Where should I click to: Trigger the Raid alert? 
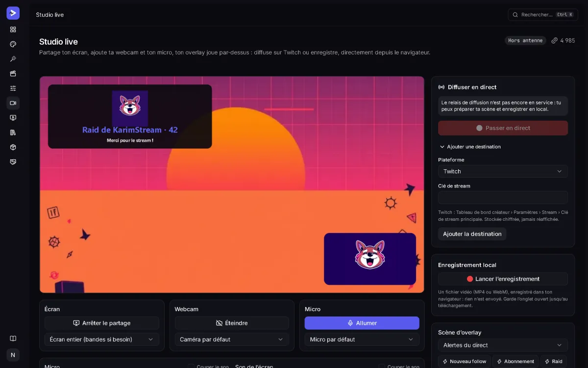click(553, 362)
